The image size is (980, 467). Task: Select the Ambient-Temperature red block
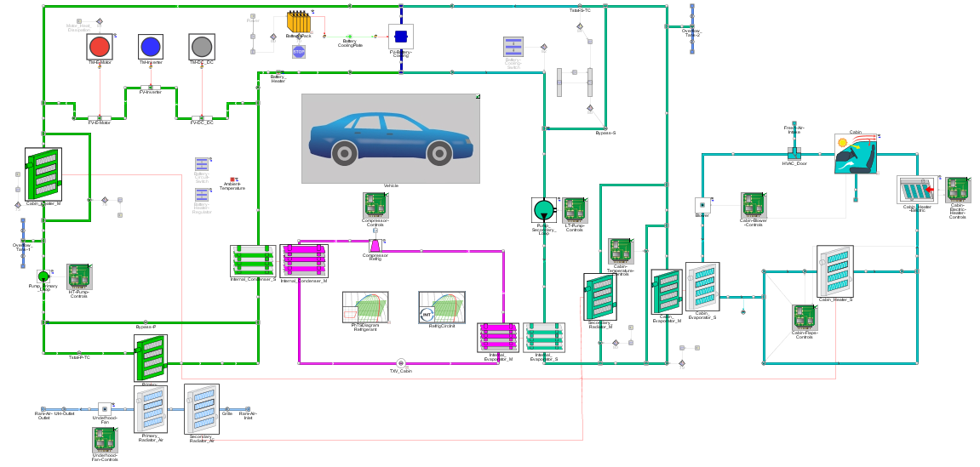(233, 179)
